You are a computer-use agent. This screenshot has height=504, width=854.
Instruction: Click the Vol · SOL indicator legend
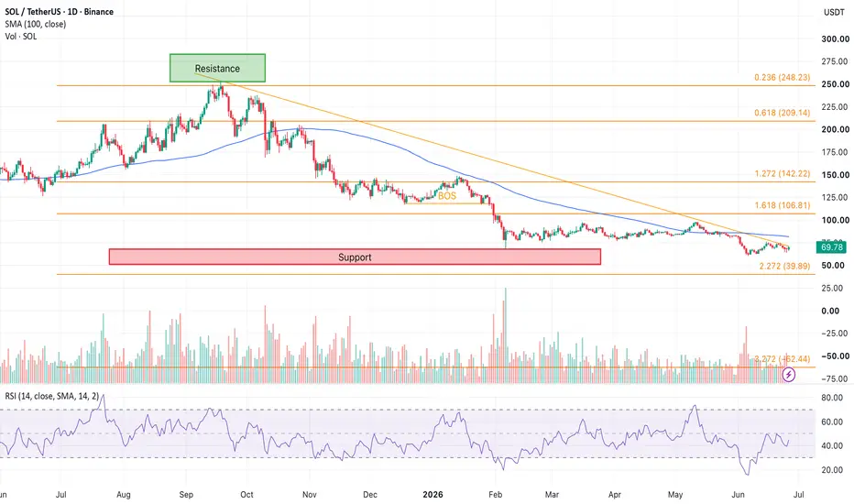click(21, 37)
